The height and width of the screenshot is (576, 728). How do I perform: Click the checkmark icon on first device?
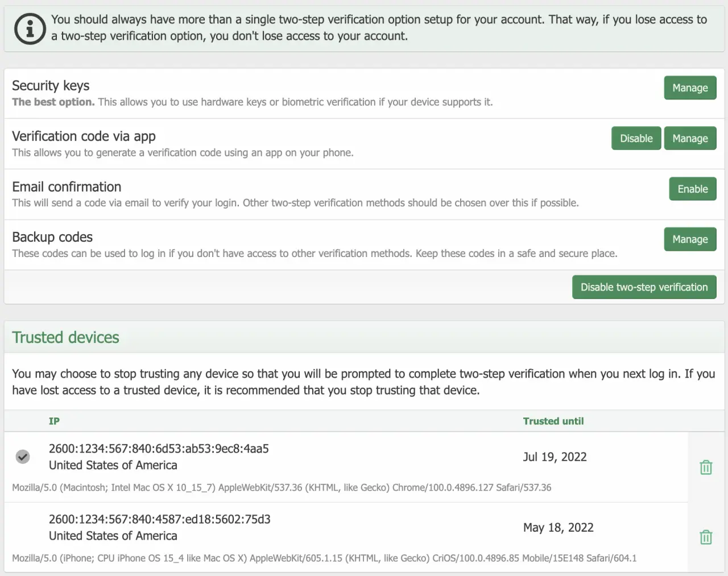(x=23, y=457)
